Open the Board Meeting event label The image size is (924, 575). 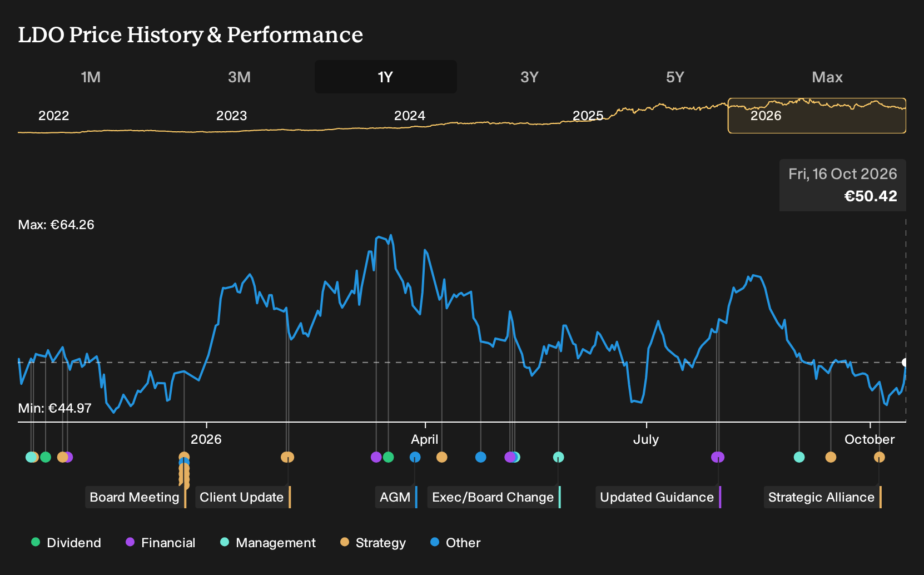[x=135, y=497]
